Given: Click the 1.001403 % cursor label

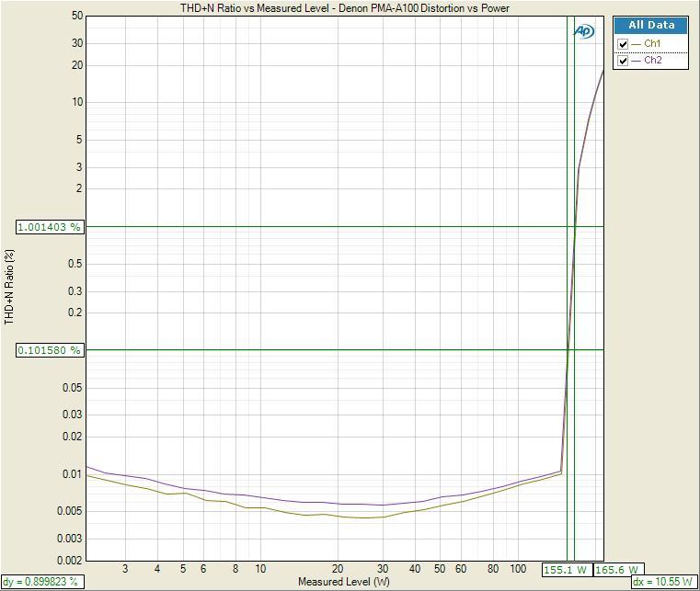Looking at the screenshot, I should pyautogui.click(x=50, y=227).
